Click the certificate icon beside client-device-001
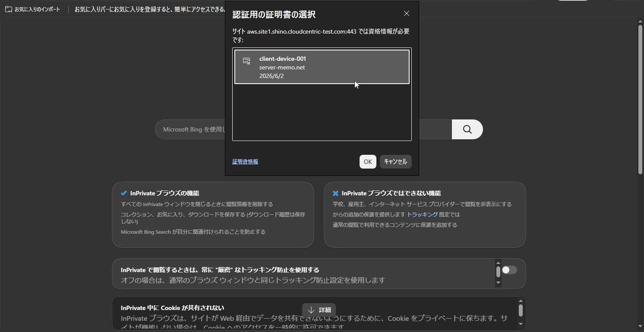644x332 pixels. coord(246,61)
